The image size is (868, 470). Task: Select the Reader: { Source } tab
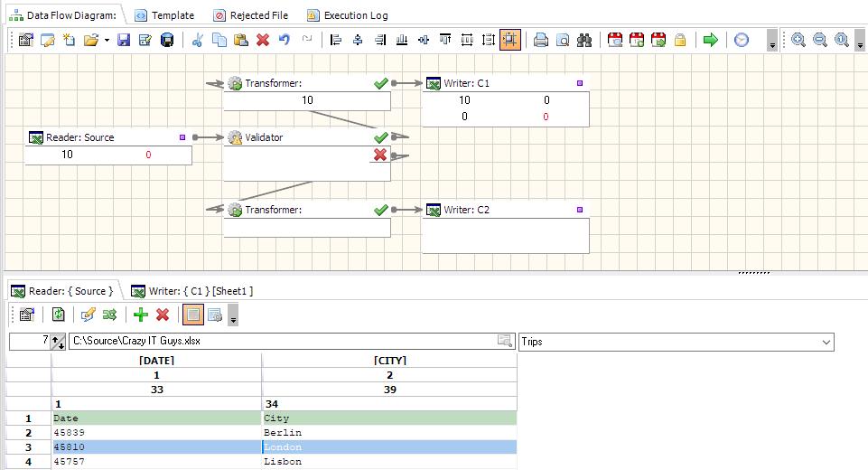(x=62, y=291)
